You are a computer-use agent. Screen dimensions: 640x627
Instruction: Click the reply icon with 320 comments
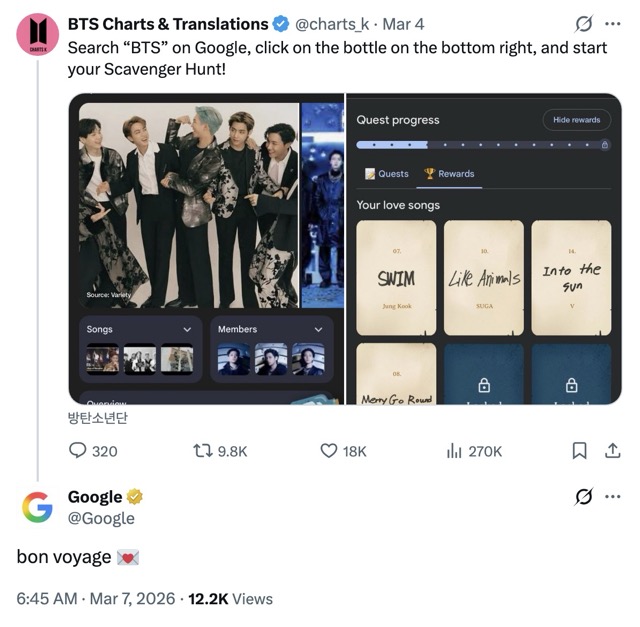pyautogui.click(x=79, y=451)
